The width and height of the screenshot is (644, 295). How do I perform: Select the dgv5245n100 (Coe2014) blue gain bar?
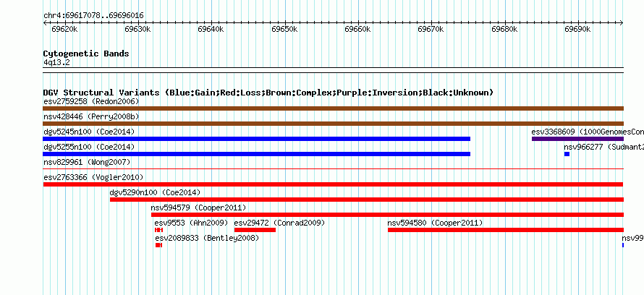[256, 139]
